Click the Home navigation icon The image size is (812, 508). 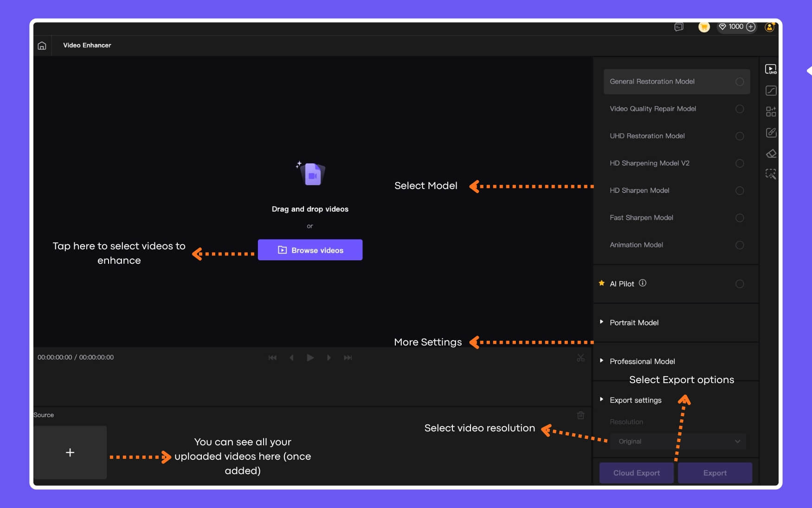coord(42,46)
